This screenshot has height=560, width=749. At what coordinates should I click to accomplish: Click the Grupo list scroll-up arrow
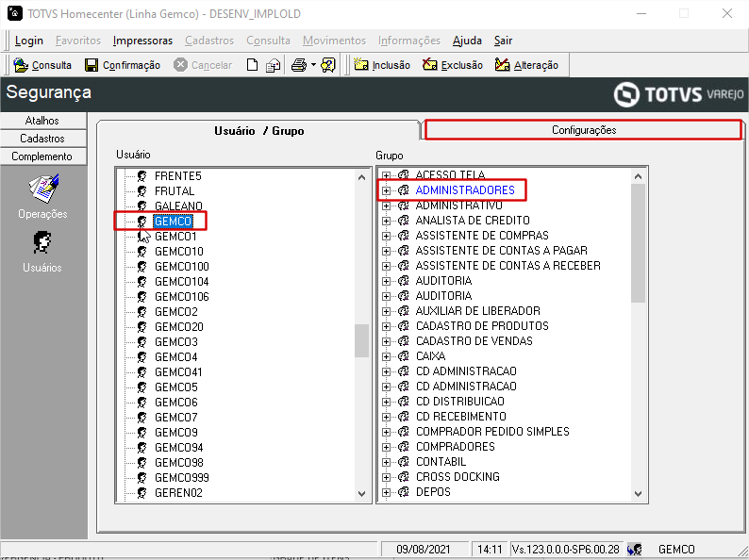[638, 176]
